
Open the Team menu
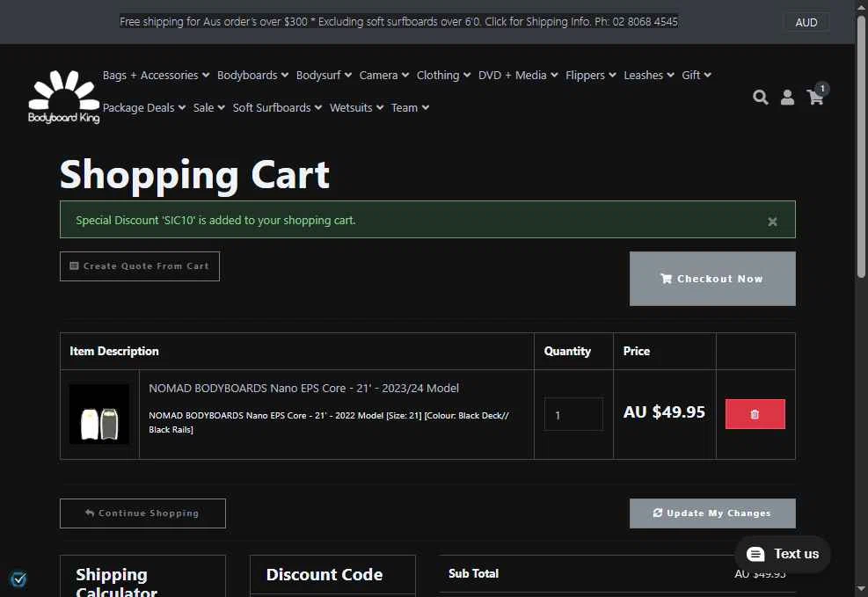(410, 108)
